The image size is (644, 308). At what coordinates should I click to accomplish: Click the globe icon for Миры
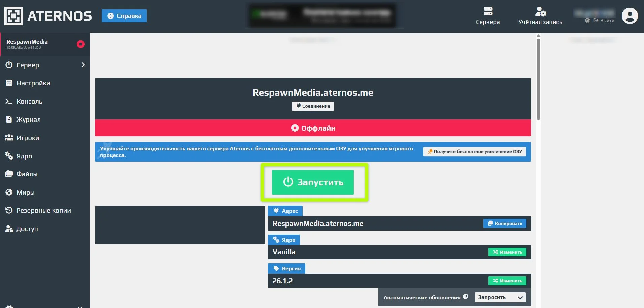(9, 192)
